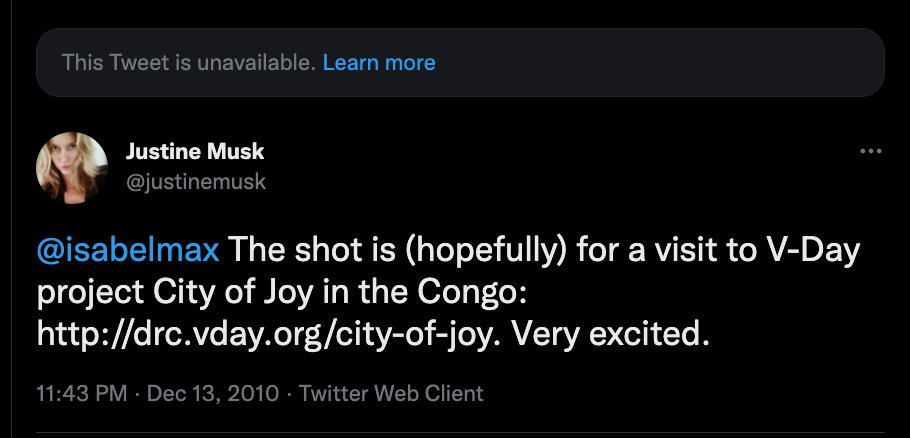The height and width of the screenshot is (438, 910).
Task: Click Justine Musk's profile avatar
Action: [72, 168]
